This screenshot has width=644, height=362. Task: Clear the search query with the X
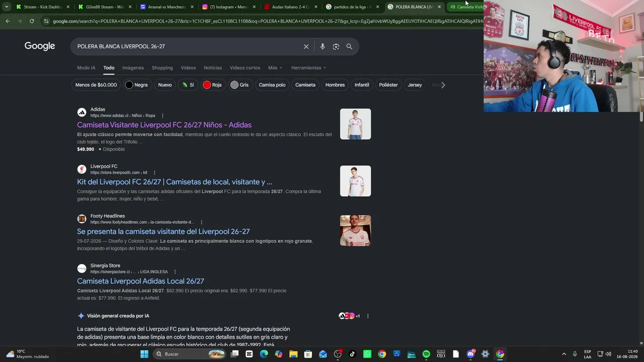coord(306,47)
